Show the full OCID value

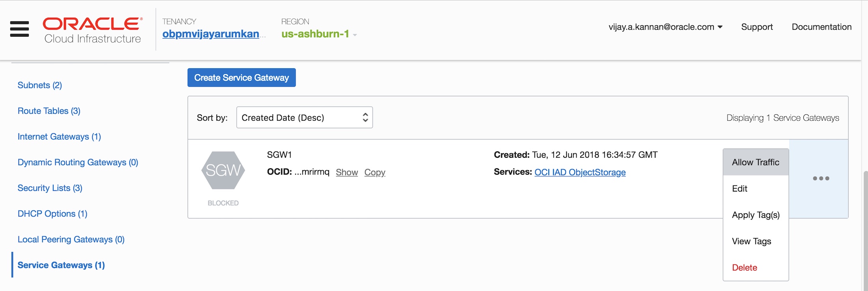tap(346, 172)
